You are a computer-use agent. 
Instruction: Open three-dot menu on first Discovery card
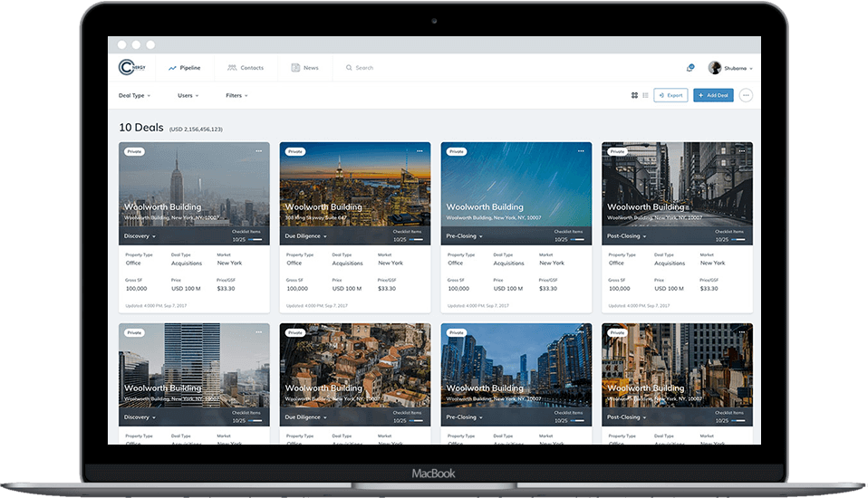259,151
